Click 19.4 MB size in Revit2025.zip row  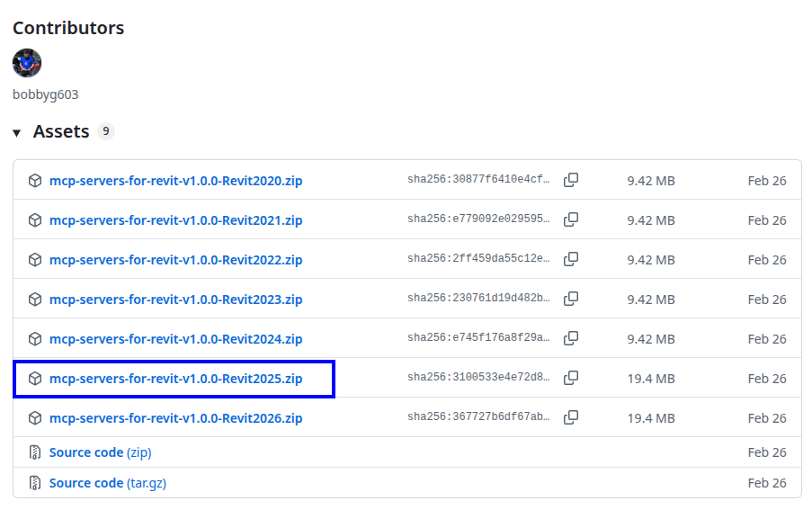651,379
